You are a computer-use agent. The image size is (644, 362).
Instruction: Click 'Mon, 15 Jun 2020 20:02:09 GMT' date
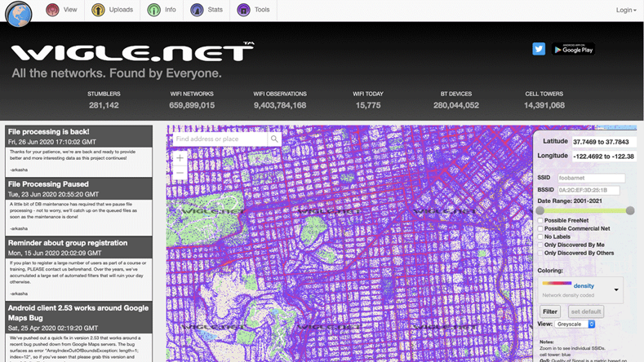click(55, 254)
